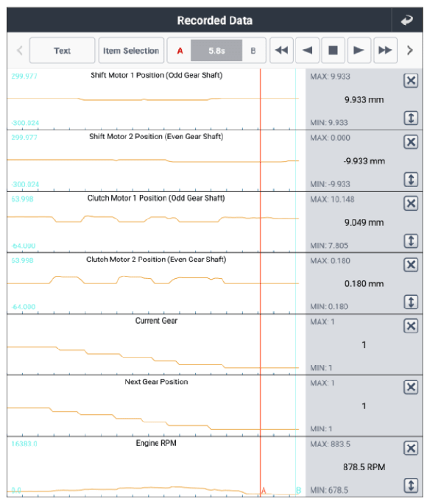Open the Text view button
Viewport: 430px width, 504px height.
coord(62,51)
